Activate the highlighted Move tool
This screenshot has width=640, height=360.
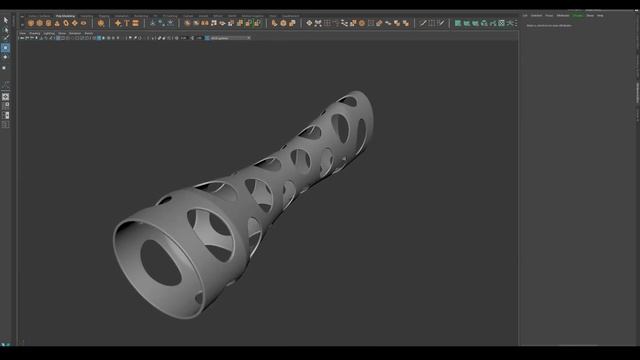pyautogui.click(x=5, y=48)
